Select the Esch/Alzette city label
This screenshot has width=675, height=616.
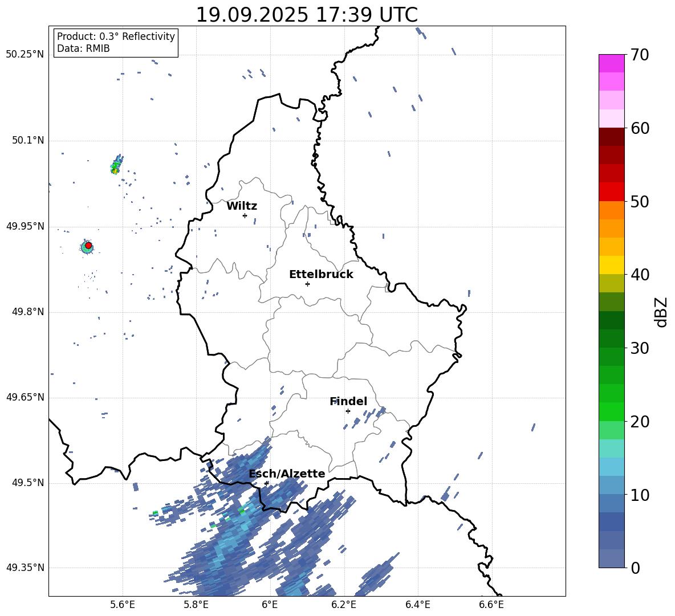coord(287,474)
